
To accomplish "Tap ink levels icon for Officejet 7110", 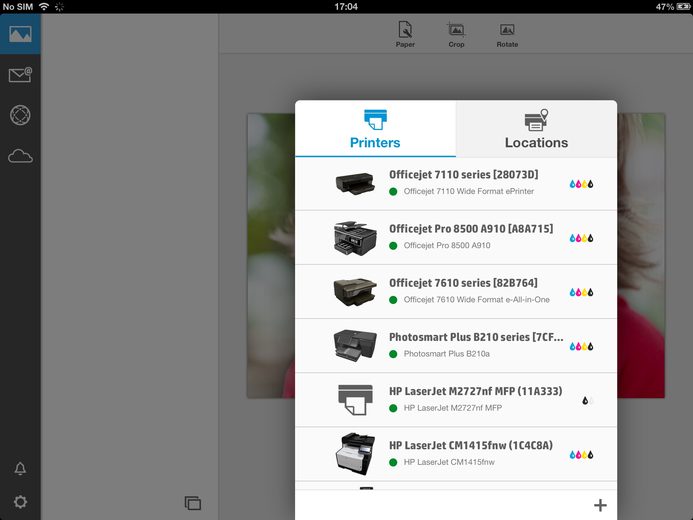I will pyautogui.click(x=581, y=184).
